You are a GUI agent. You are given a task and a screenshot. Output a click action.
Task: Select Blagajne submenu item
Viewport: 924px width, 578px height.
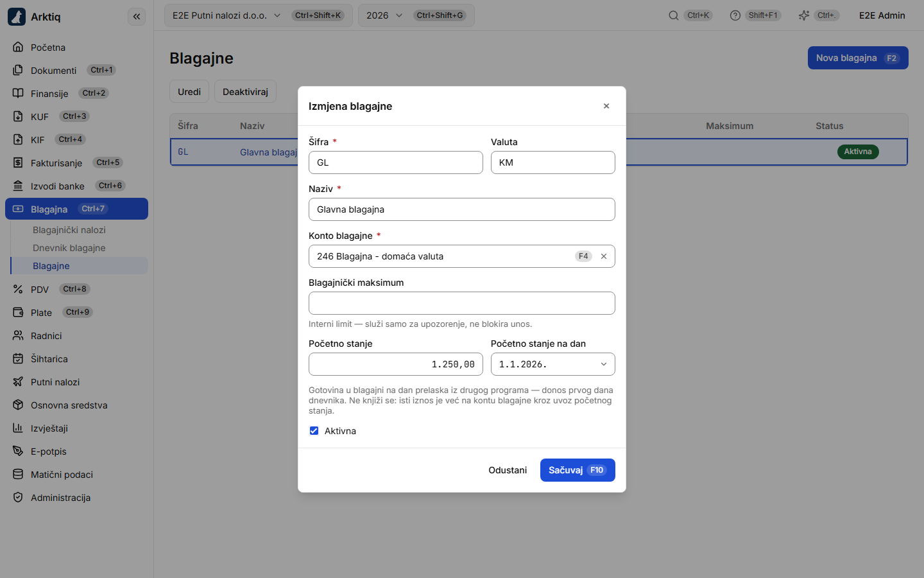coord(80,266)
